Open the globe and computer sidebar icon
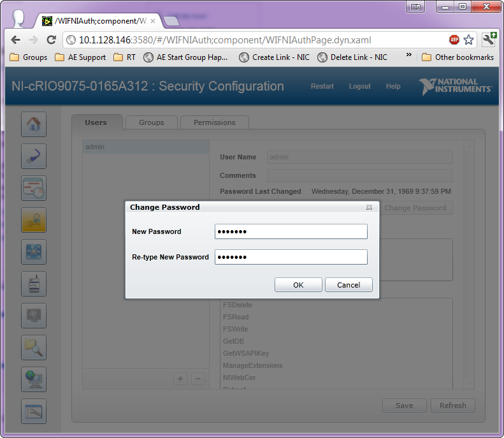Viewport: 504px width, 438px height. [34, 379]
